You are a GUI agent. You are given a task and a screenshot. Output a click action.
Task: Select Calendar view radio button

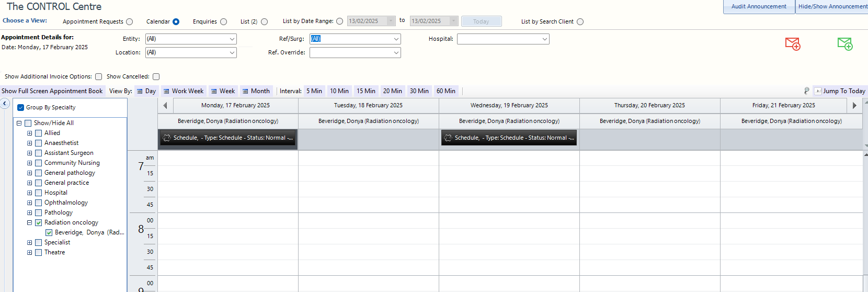coord(176,22)
